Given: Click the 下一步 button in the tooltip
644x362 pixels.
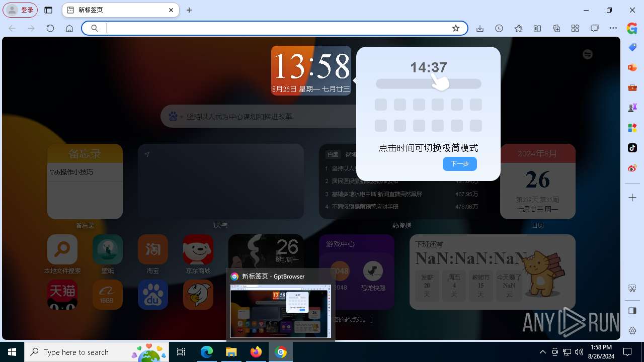Looking at the screenshot, I should coord(460,164).
